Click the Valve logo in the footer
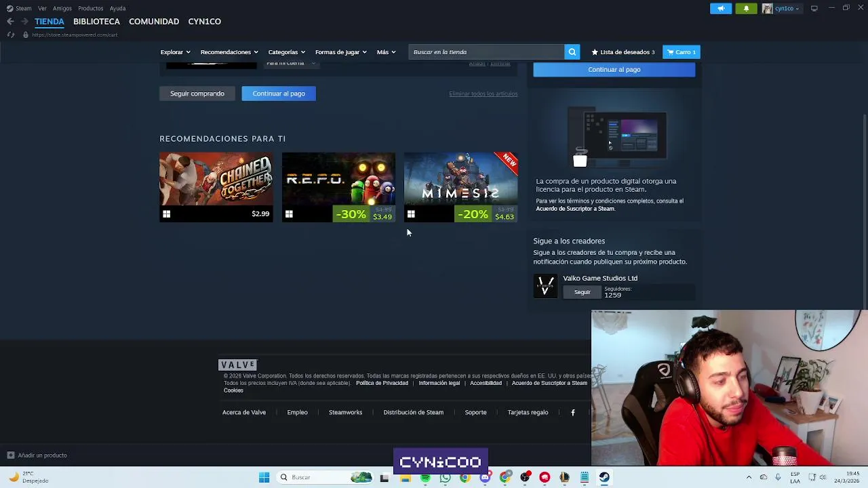The image size is (868, 488). coord(238,365)
